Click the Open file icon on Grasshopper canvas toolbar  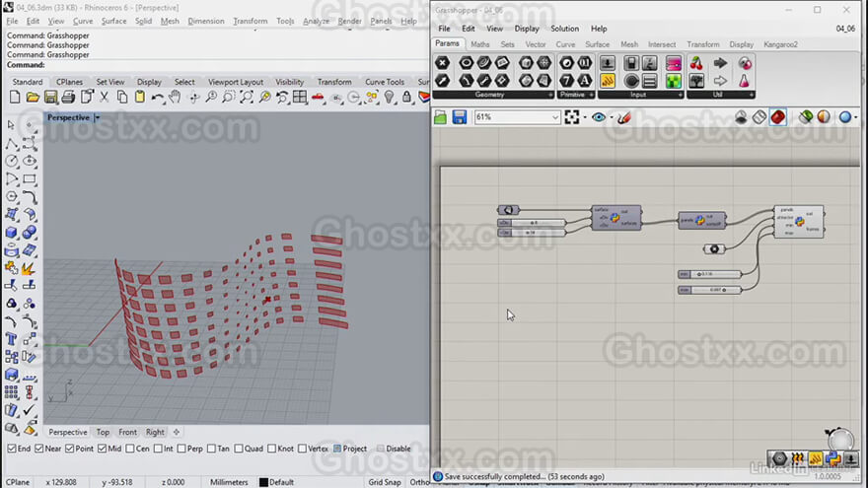click(441, 117)
